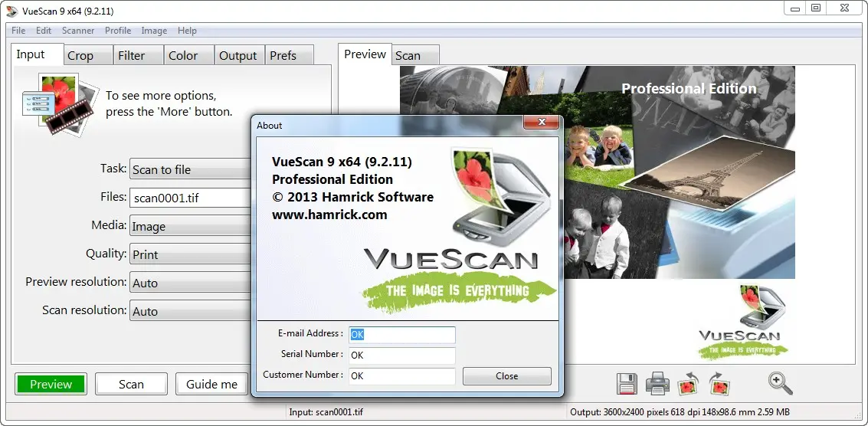Open the Edit menu
Image resolution: width=868 pixels, height=426 pixels.
coord(44,31)
